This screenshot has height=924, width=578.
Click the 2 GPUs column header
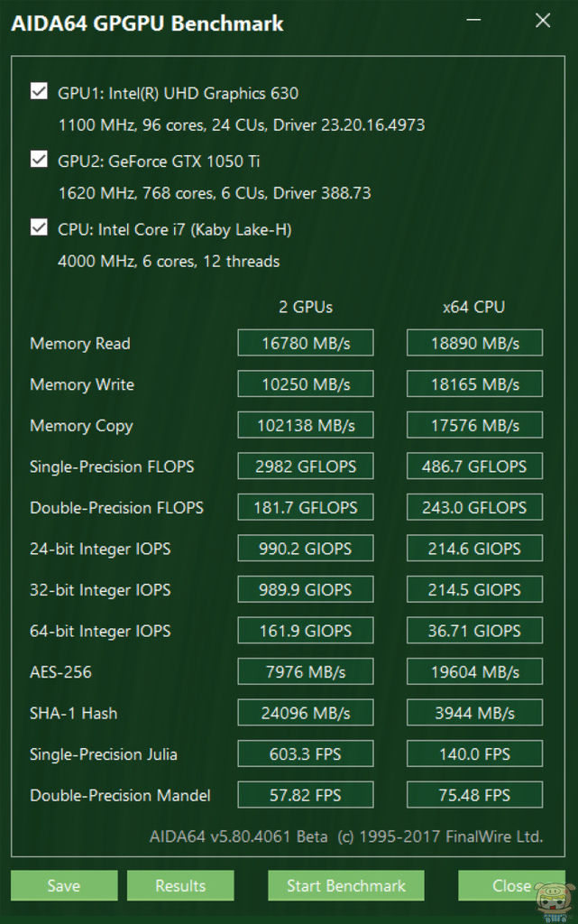tap(306, 307)
